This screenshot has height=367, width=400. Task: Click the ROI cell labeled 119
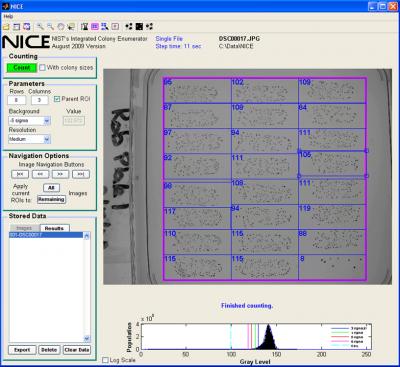(332, 217)
